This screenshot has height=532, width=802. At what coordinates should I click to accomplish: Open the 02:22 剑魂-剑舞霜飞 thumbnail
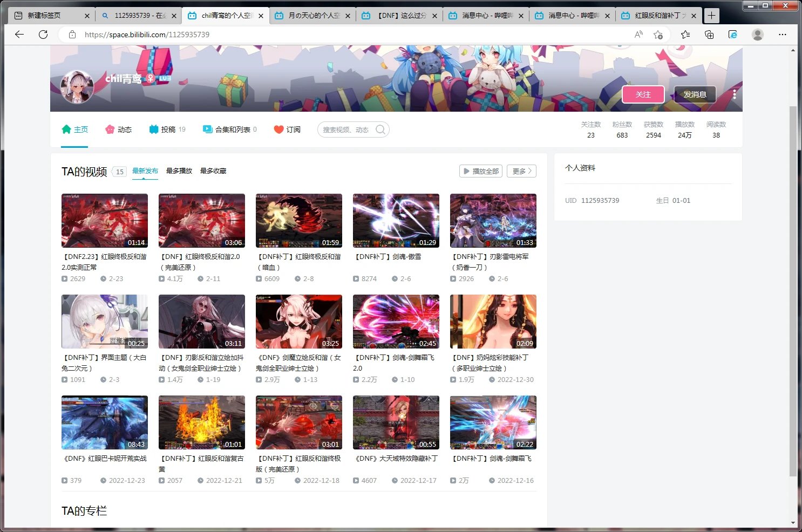point(493,422)
